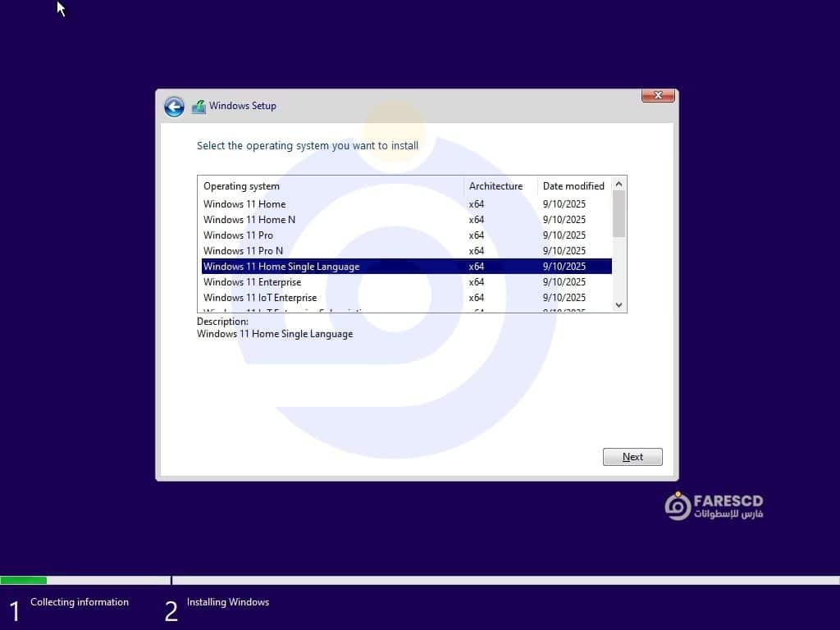This screenshot has height=630, width=840.
Task: Click the green installation progress bar
Action: click(23, 581)
